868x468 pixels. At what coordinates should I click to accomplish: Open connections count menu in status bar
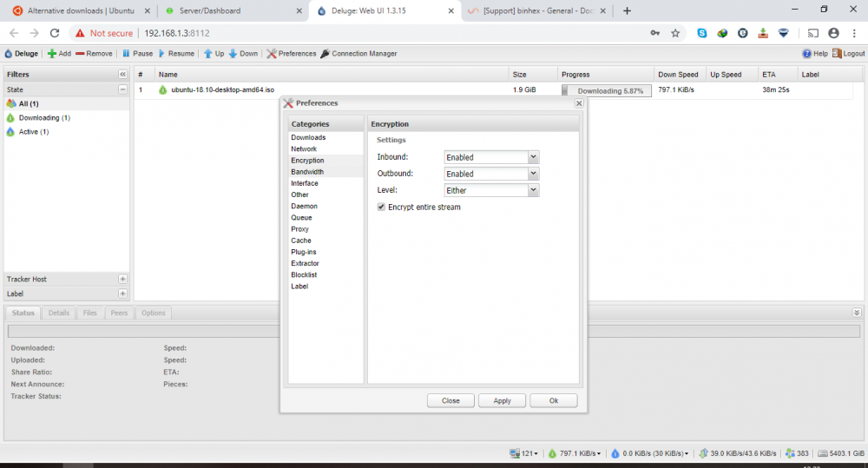point(523,453)
